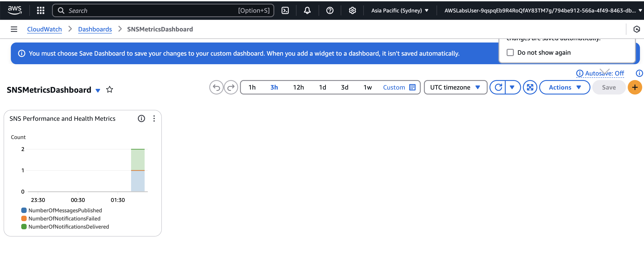Toggle the NumberOfMessagesPublished legend swatch
Viewport: 644px width, 265px height.
pos(24,210)
